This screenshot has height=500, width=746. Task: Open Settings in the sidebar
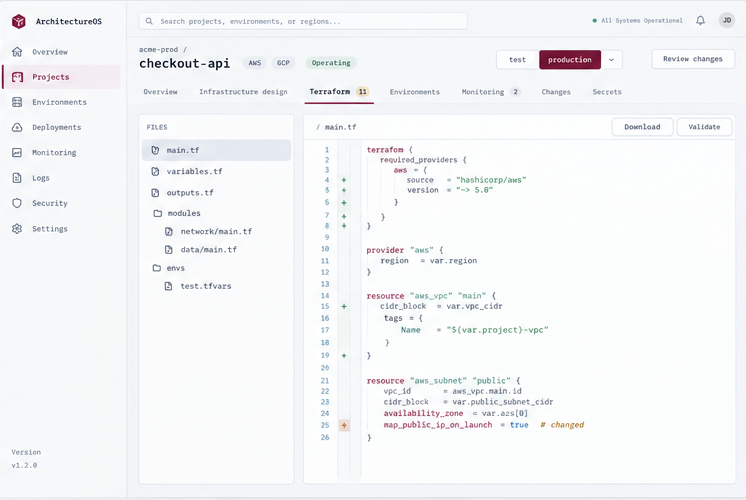(61, 228)
